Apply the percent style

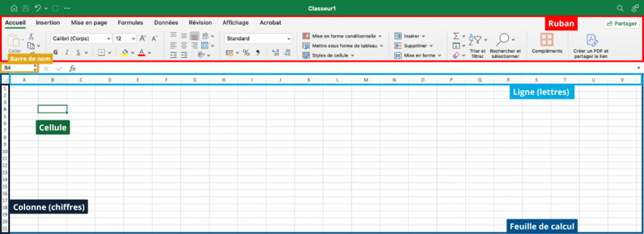pyautogui.click(x=246, y=53)
